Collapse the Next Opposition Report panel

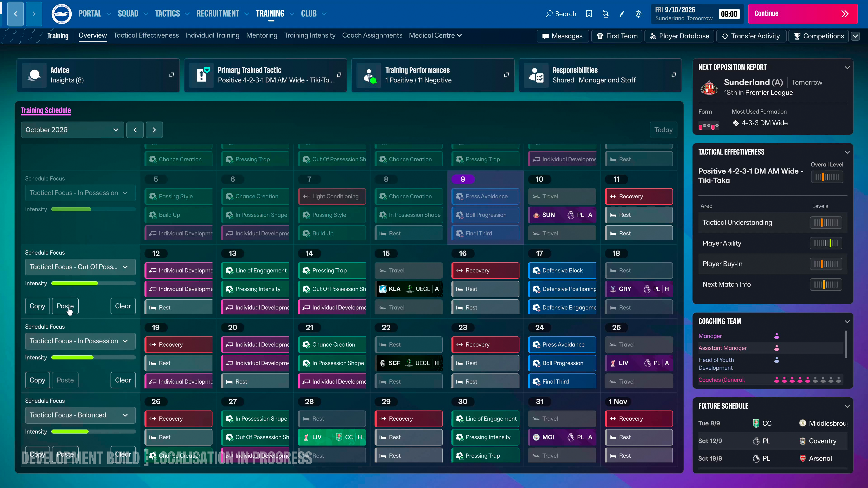point(847,67)
